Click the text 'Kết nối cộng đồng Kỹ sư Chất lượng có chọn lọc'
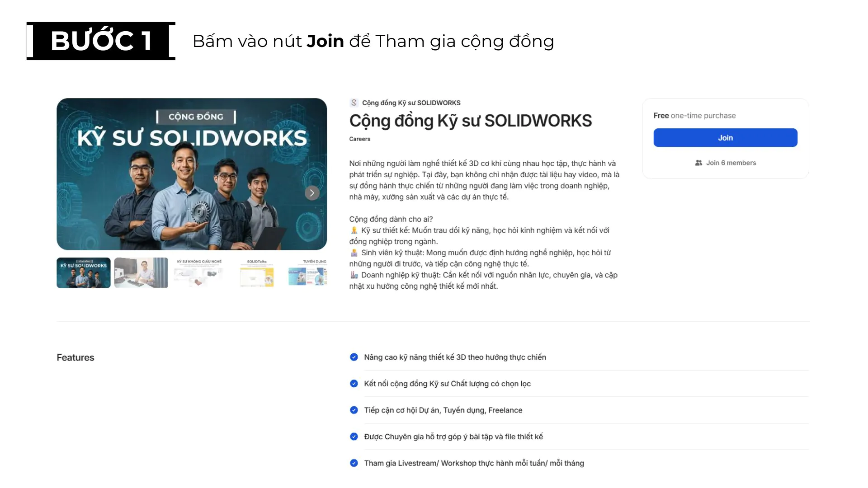The width and height of the screenshot is (868, 488). pyautogui.click(x=447, y=384)
